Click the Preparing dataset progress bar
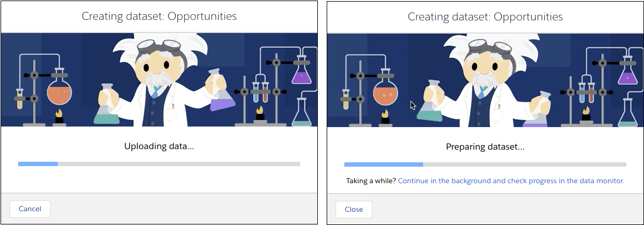Viewport: 644px width, 225px height. (x=485, y=164)
